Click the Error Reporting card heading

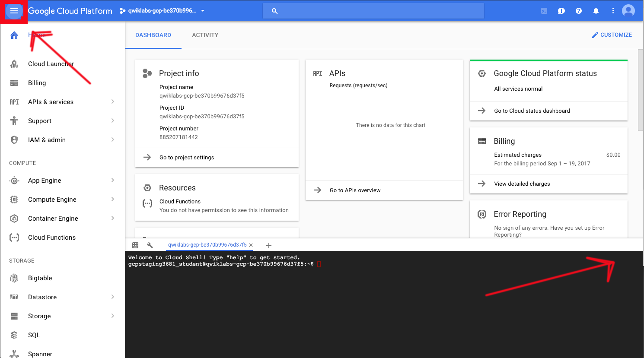point(520,214)
